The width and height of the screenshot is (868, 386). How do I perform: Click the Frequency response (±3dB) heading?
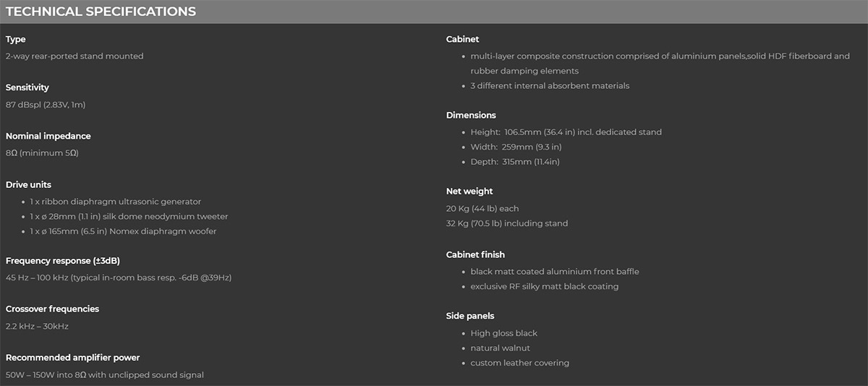pyautogui.click(x=58, y=260)
